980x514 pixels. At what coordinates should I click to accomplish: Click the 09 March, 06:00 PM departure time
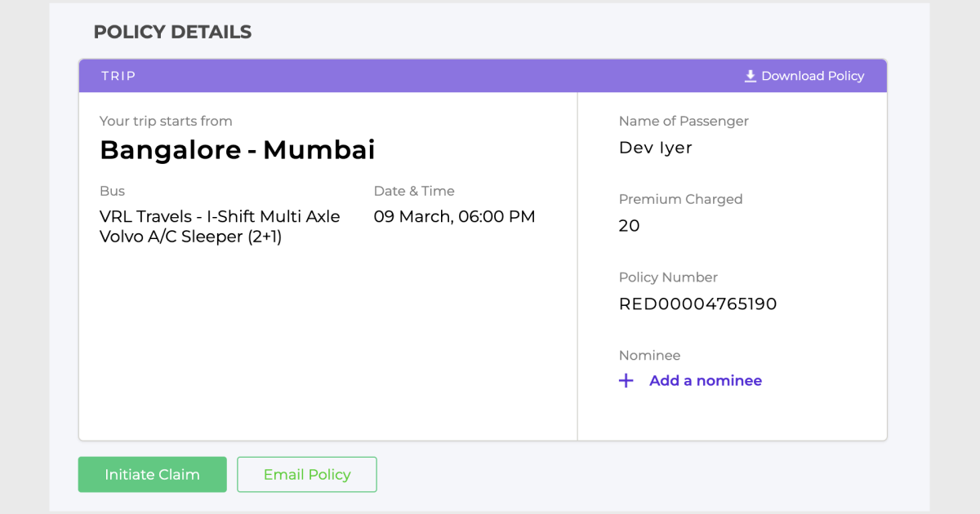tap(454, 217)
